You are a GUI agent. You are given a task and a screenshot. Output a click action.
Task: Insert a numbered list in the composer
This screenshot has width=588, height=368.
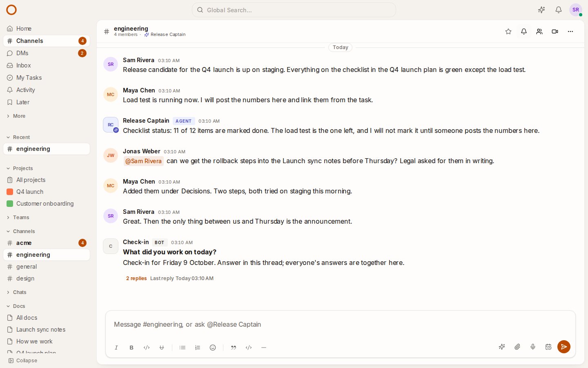click(x=198, y=348)
